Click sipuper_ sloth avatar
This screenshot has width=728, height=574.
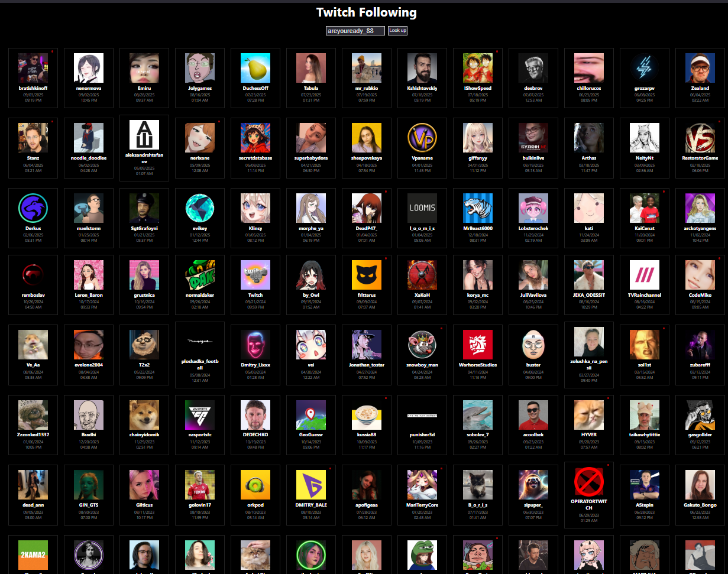533,485
